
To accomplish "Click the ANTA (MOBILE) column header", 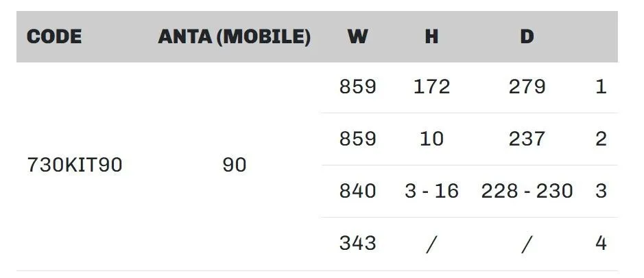I will (x=234, y=36).
